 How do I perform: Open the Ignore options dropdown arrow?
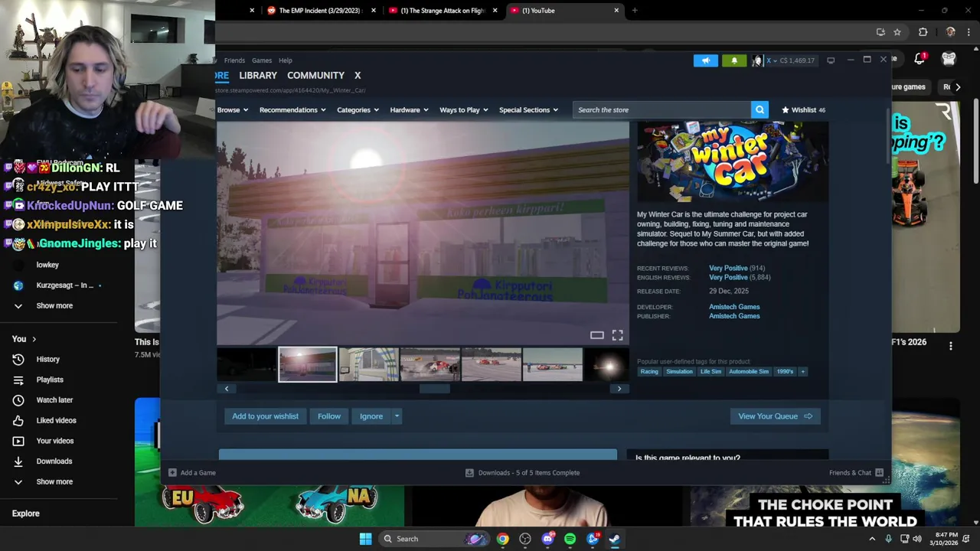(x=397, y=416)
